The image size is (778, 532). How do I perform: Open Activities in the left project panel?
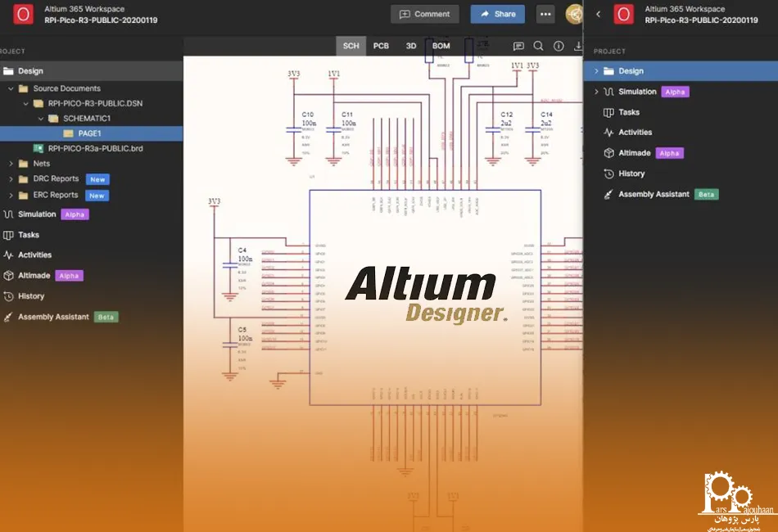point(34,255)
